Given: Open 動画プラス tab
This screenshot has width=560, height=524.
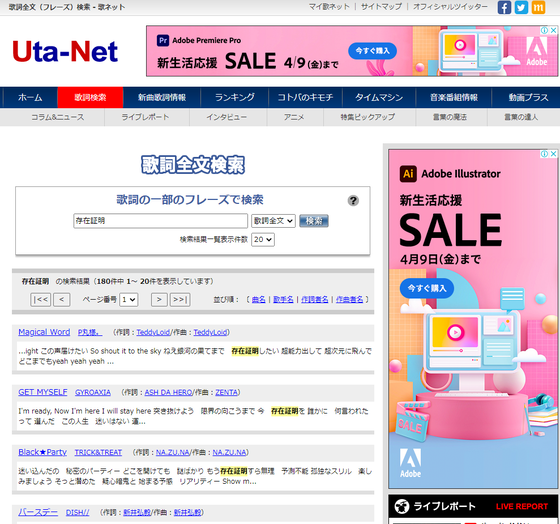Looking at the screenshot, I should (528, 97).
